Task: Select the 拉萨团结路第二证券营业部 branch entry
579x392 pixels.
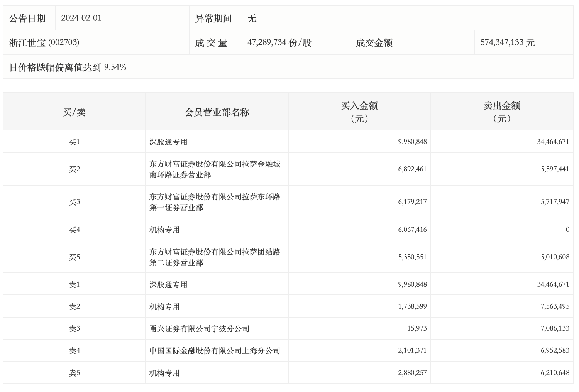Action: click(x=215, y=257)
